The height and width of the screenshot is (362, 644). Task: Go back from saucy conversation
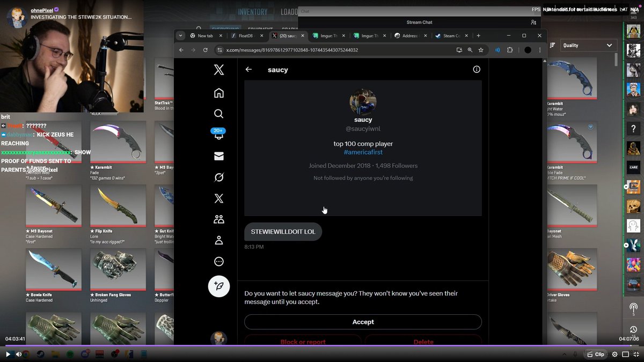point(248,69)
